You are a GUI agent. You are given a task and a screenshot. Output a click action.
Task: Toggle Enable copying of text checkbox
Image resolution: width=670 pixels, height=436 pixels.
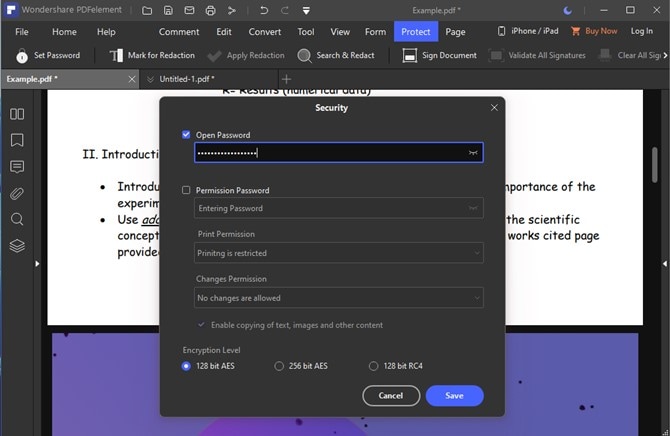coord(201,325)
